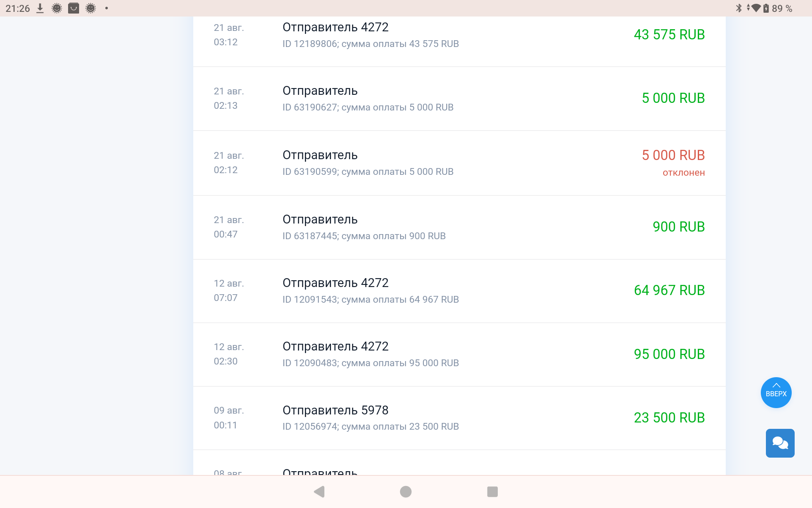Viewport: 812px width, 508px height.
Task: Tap the blue chat support icon
Action: [x=780, y=443]
